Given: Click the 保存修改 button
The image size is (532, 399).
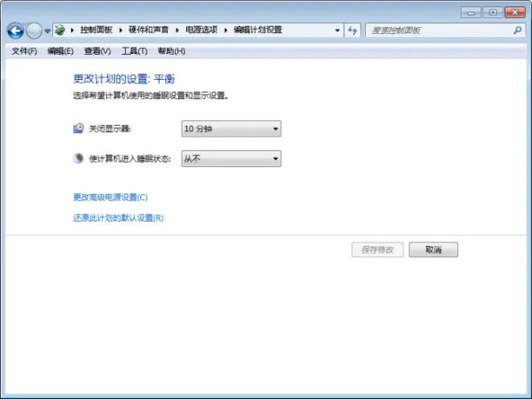Looking at the screenshot, I should coord(377,250).
